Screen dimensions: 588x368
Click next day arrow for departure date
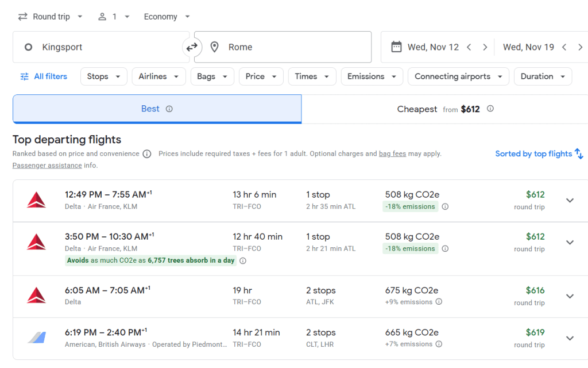(x=485, y=47)
